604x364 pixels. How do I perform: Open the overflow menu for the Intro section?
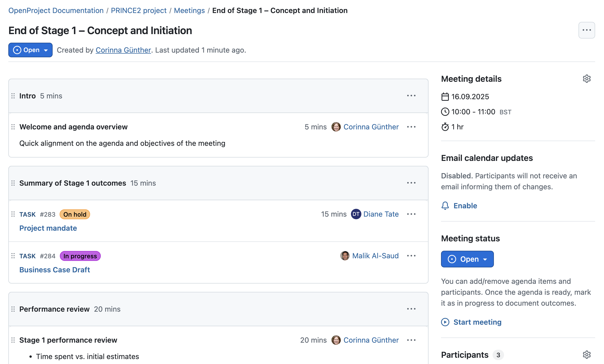pyautogui.click(x=411, y=96)
